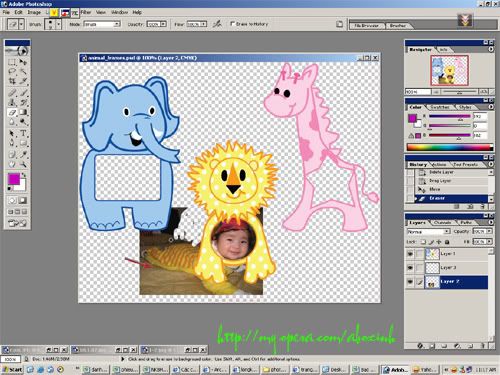Open the eraser Mode dropdown
500x375 pixels.
tap(102, 24)
